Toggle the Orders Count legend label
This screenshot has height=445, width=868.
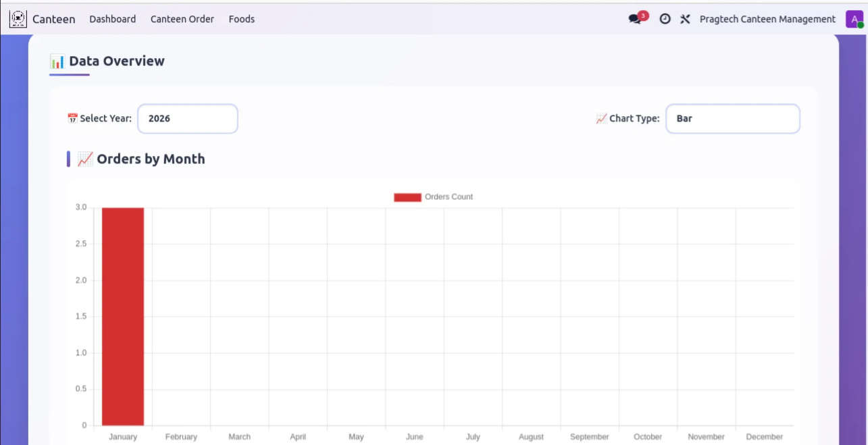[449, 197]
